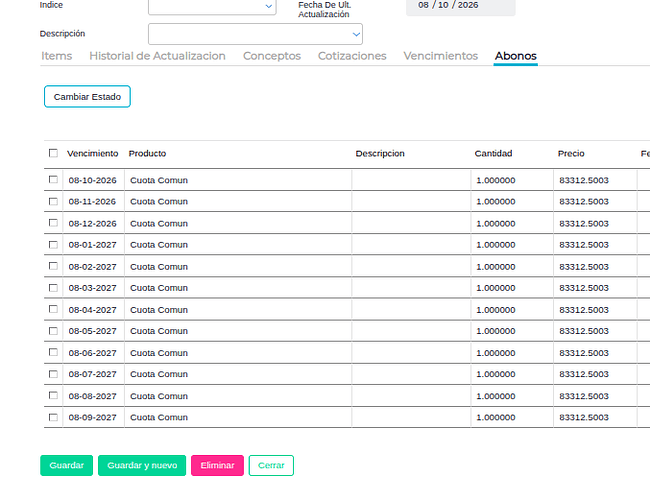650x500 pixels.
Task: Click the date cell 08-09-2027
Action: [x=92, y=417]
